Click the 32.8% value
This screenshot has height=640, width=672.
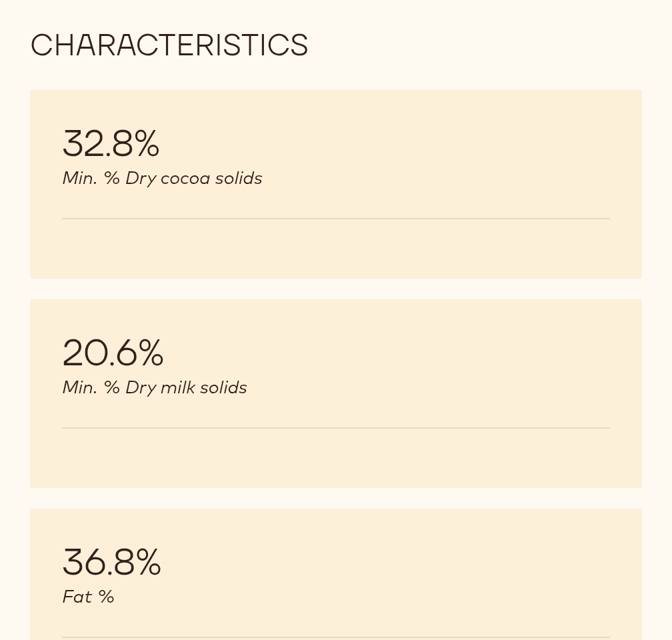tap(111, 144)
